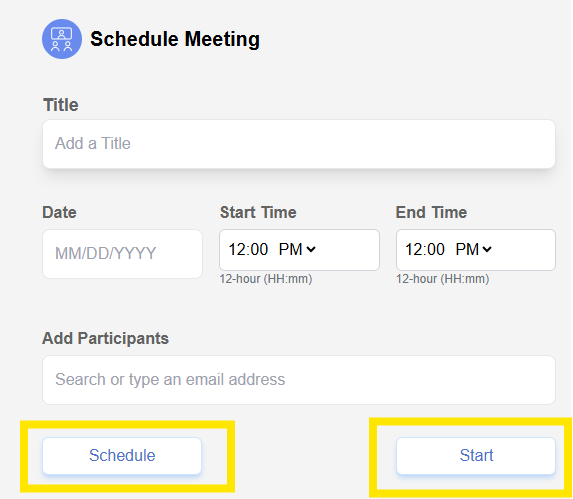Click the Add Participants label
This screenshot has height=499, width=573.
(106, 338)
